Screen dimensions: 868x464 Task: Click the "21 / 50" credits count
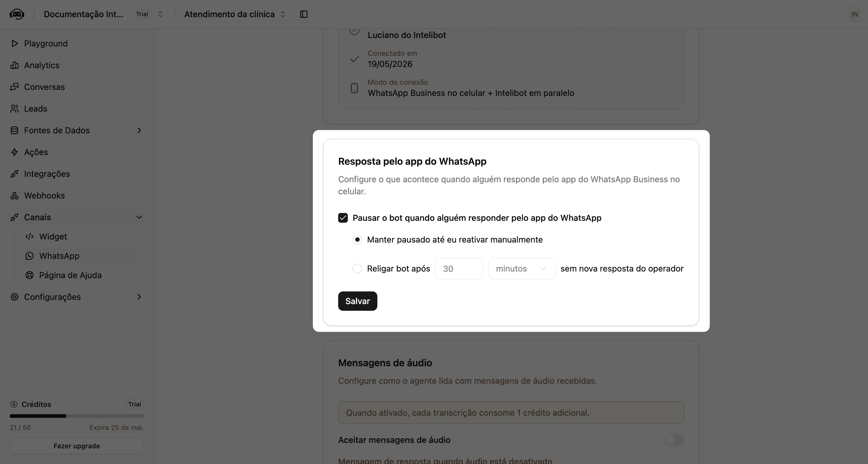pyautogui.click(x=20, y=427)
